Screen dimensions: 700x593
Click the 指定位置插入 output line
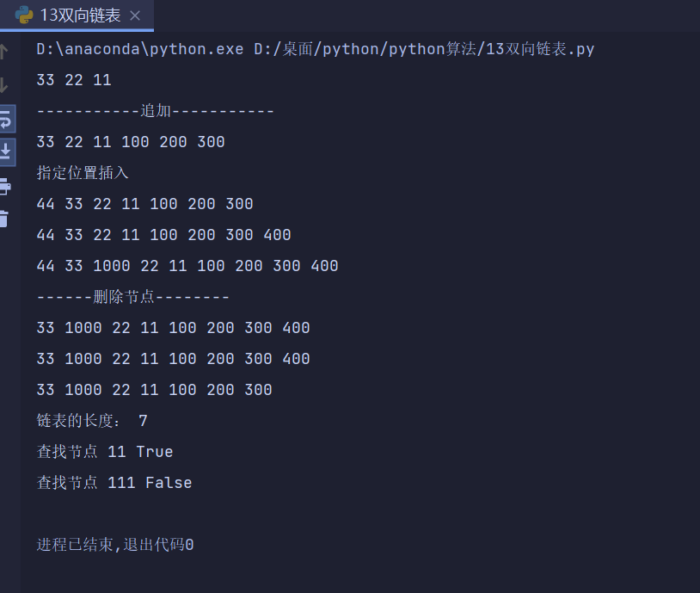pos(83,173)
